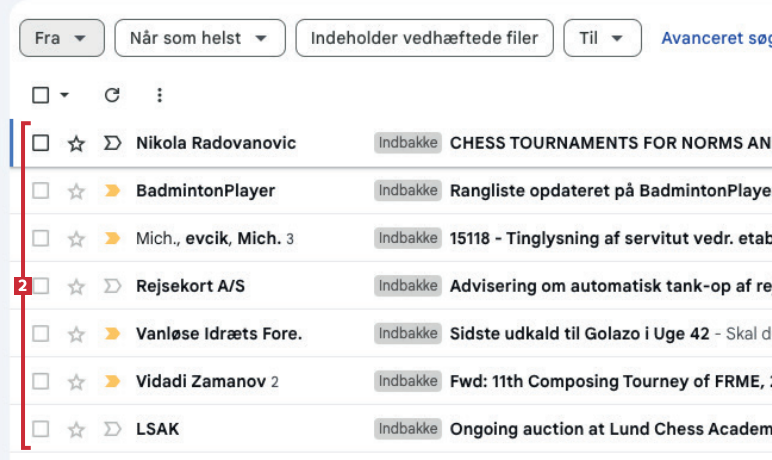Star the LSAK email
Image resolution: width=772 pixels, height=460 pixels.
[x=76, y=430]
